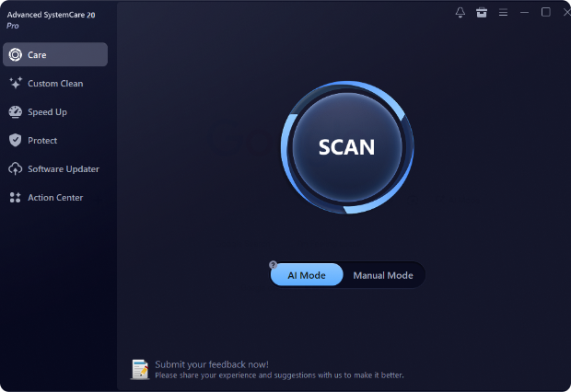Open the Protect section
This screenshot has height=392, width=571.
tap(55, 140)
